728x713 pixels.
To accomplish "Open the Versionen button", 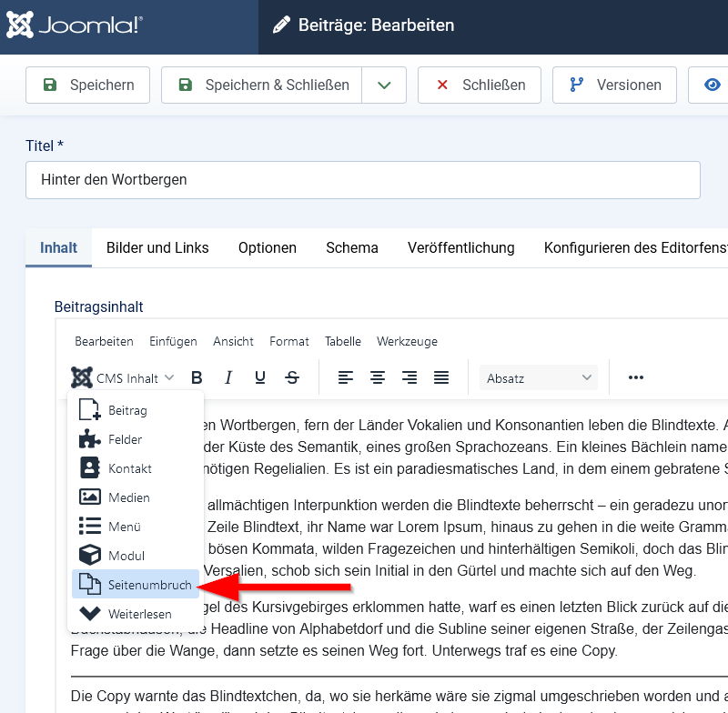I will [x=616, y=85].
